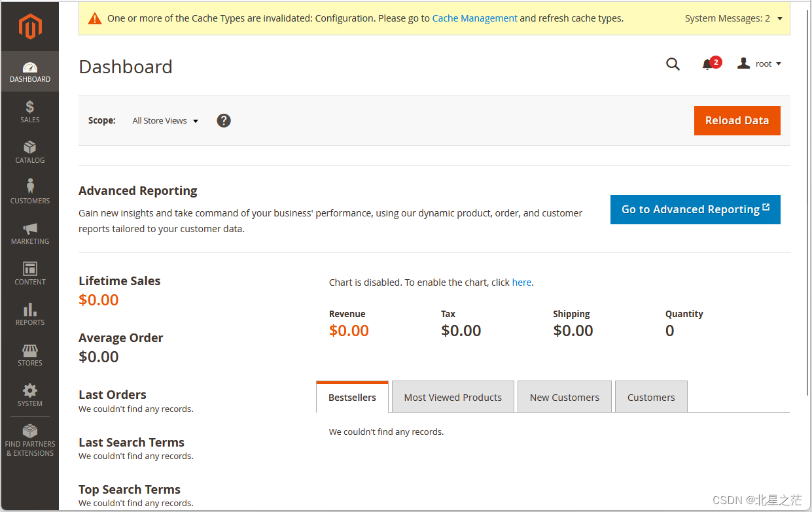This screenshot has height=512, width=812.
Task: Open the Reports sidebar menu
Action: point(30,314)
